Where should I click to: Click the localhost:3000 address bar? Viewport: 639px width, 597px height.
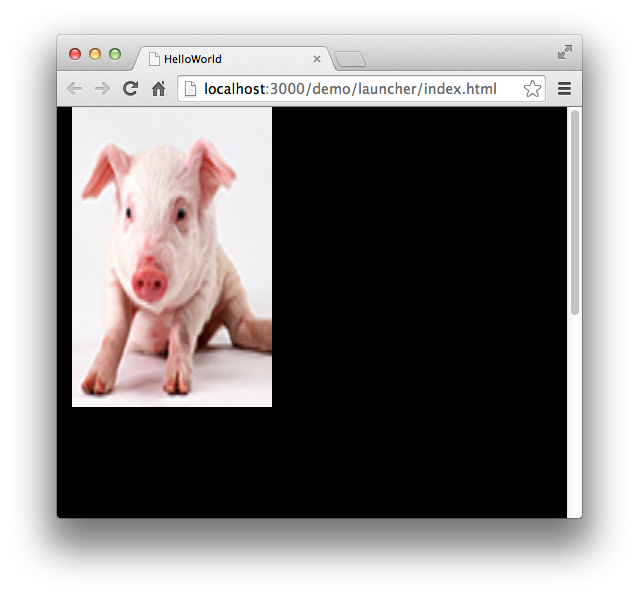tap(350, 89)
